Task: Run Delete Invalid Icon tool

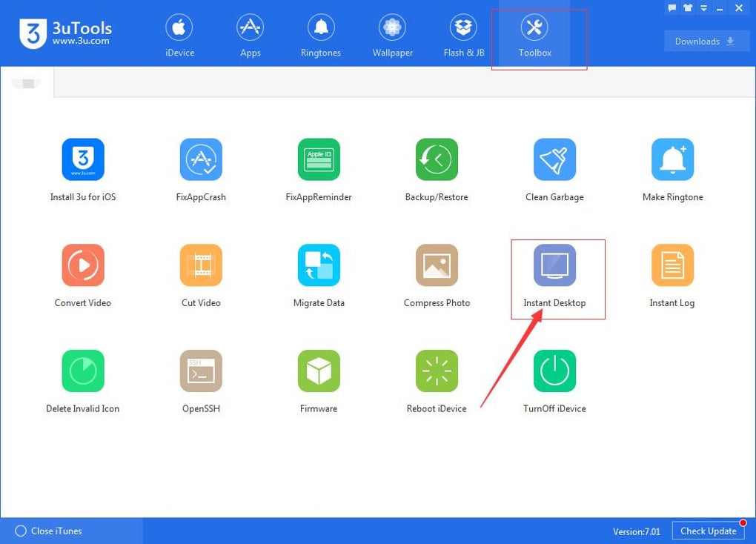Action: (83, 371)
